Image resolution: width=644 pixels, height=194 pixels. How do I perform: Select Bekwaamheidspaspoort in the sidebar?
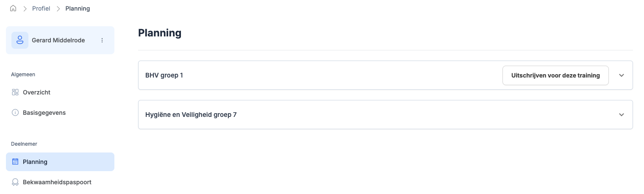[57, 182]
